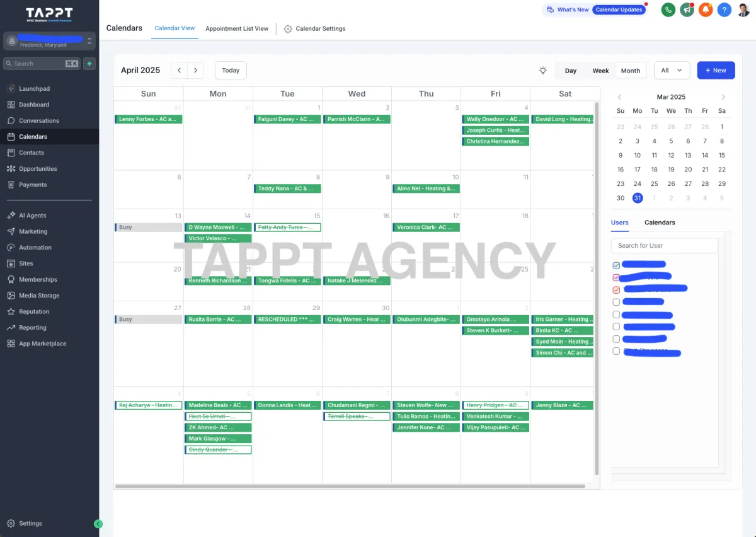The image size is (756, 537).
Task: Open the orange notifications bell
Action: (706, 10)
